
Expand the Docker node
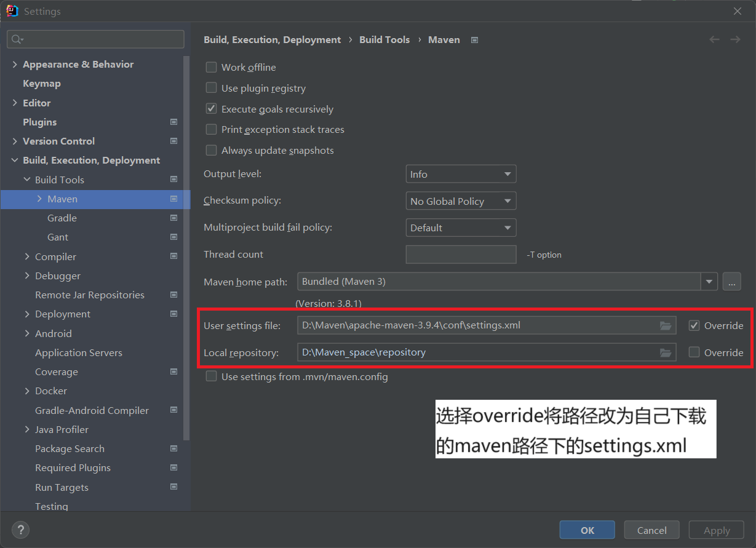(27, 391)
